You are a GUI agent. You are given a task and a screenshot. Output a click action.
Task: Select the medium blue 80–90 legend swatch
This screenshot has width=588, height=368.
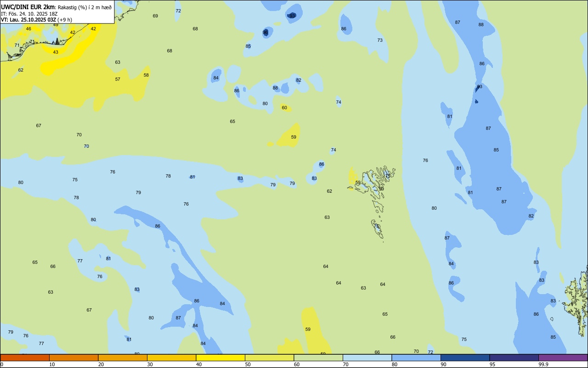(416, 357)
